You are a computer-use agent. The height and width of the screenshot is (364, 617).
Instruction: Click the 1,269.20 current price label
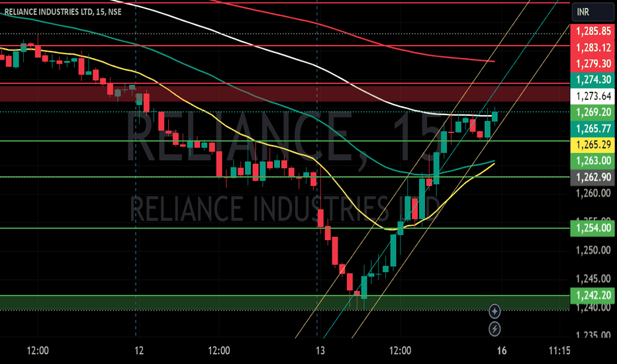(593, 112)
